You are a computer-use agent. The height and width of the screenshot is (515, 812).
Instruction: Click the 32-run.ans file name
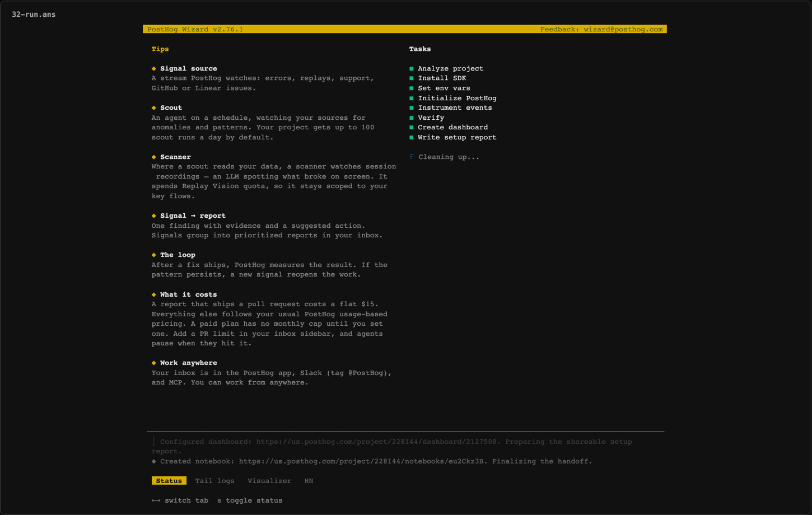(x=34, y=15)
